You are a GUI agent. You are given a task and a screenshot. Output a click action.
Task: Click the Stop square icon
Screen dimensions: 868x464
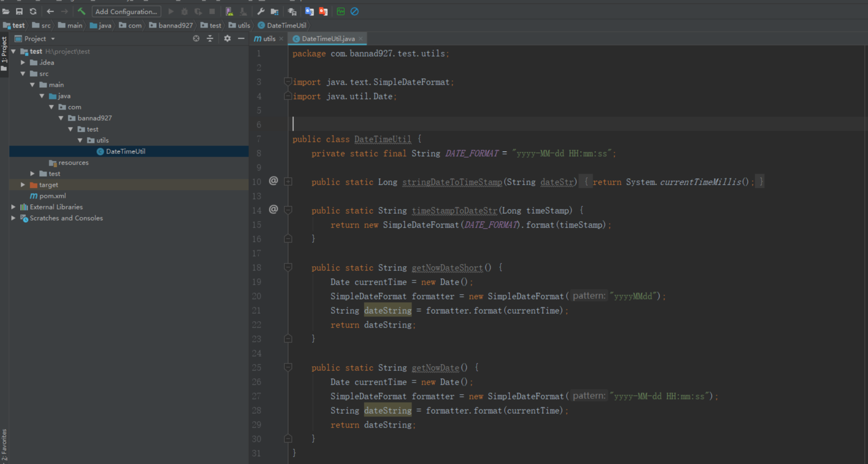[x=212, y=11]
